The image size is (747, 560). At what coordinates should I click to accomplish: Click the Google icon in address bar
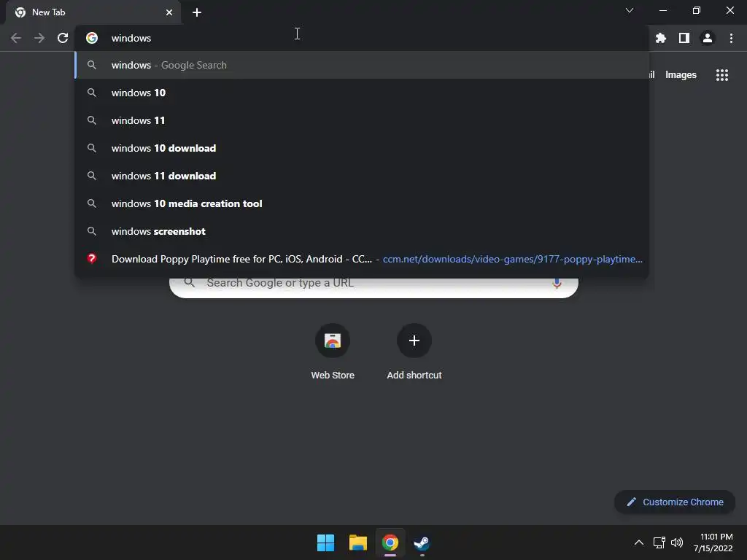(92, 38)
